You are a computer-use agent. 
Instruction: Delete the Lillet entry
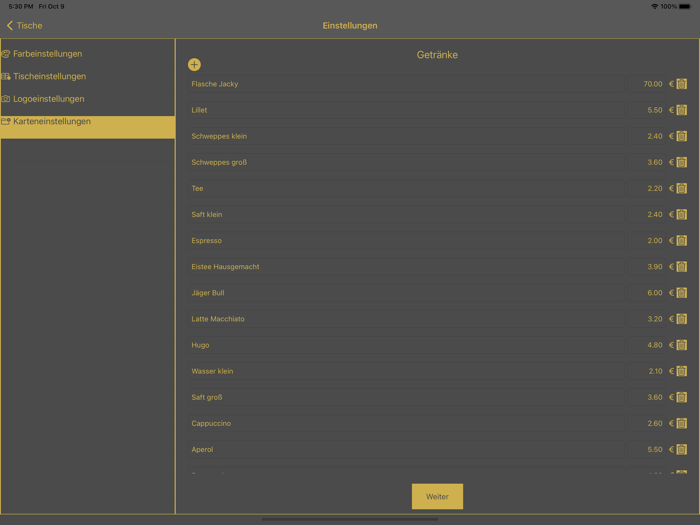pos(681,110)
